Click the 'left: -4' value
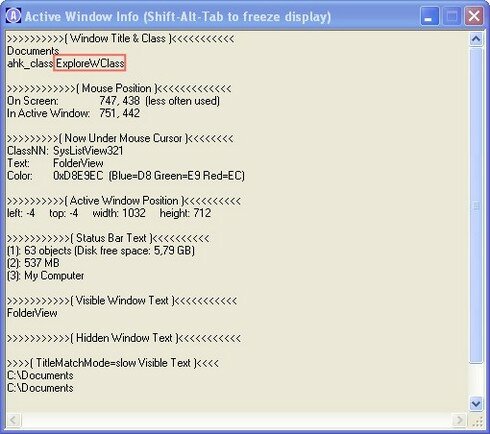 coord(21,213)
